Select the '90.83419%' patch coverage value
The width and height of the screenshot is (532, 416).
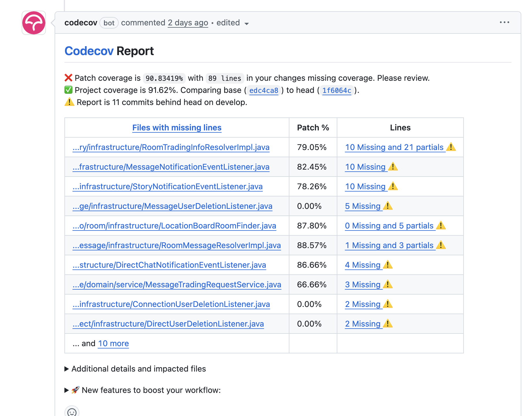tap(164, 78)
